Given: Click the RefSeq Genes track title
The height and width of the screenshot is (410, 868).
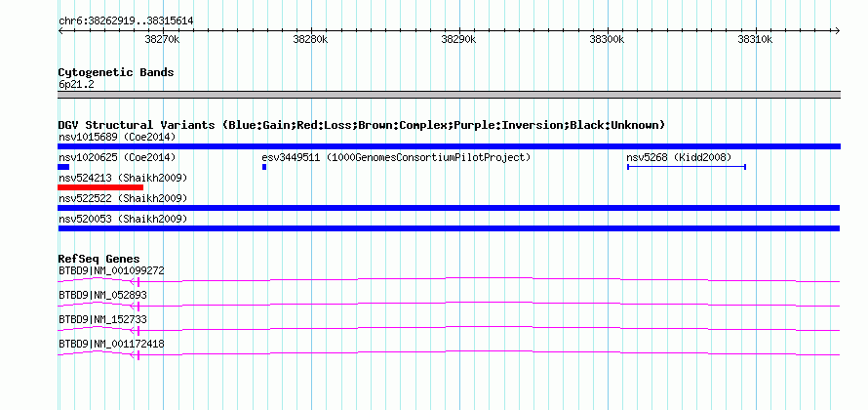Looking at the screenshot, I should point(99,259).
